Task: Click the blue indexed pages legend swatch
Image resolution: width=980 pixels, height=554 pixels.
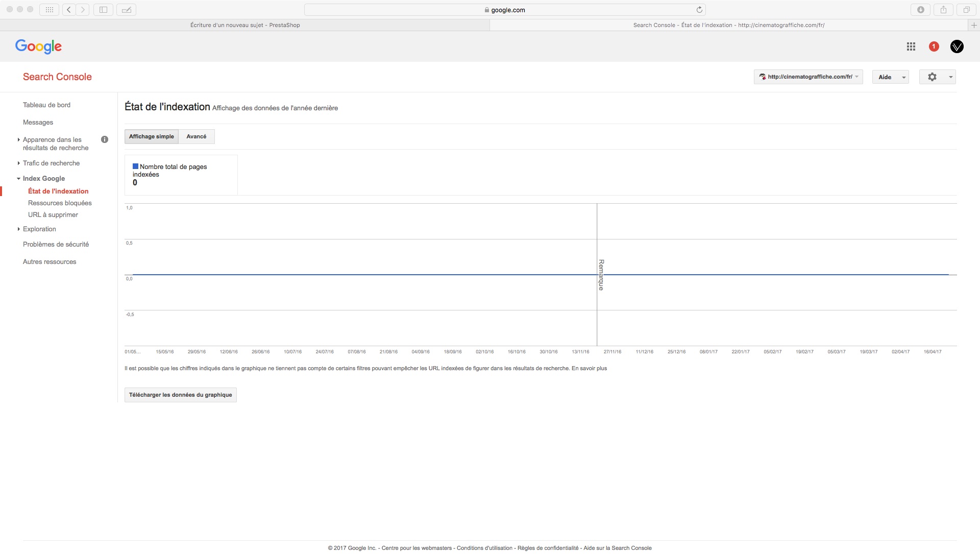Action: (x=135, y=166)
